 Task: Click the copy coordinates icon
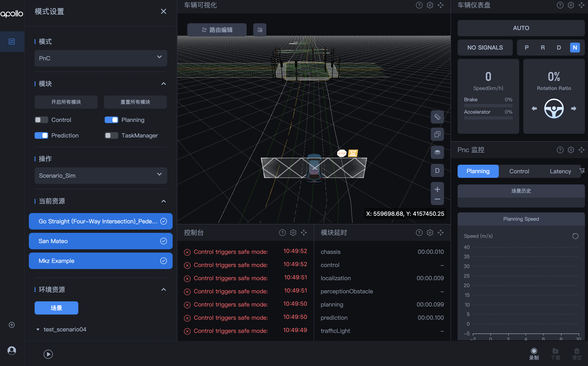pos(437,134)
